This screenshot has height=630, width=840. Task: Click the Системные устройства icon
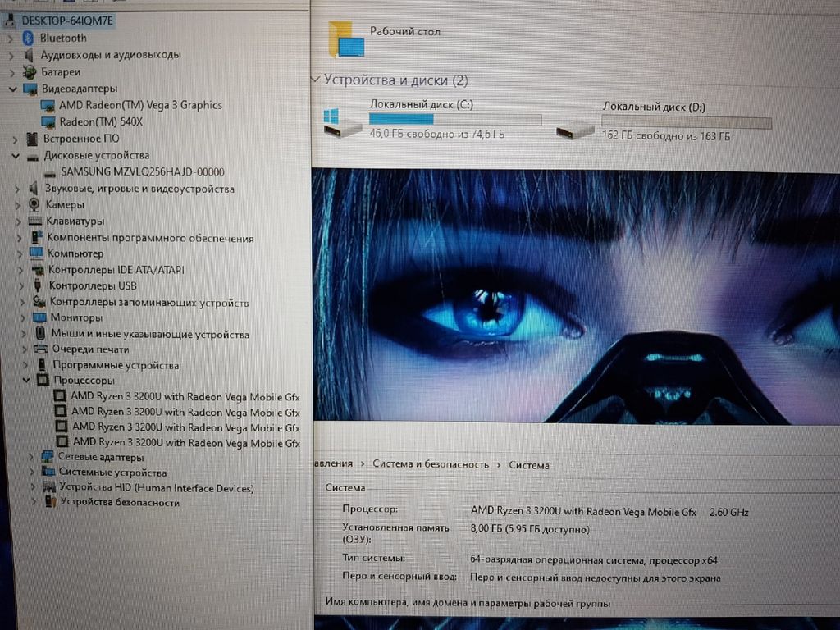pos(48,472)
